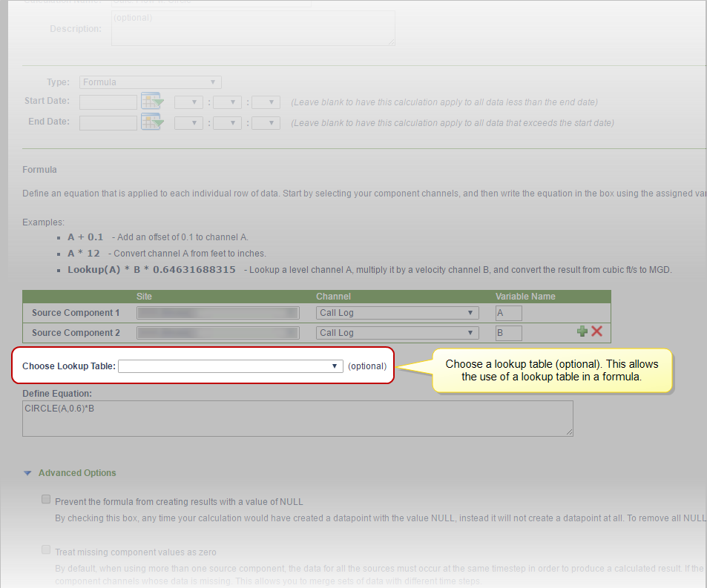This screenshot has width=707, height=588.
Task: Click the 'Channel' column header
Action: tap(333, 297)
